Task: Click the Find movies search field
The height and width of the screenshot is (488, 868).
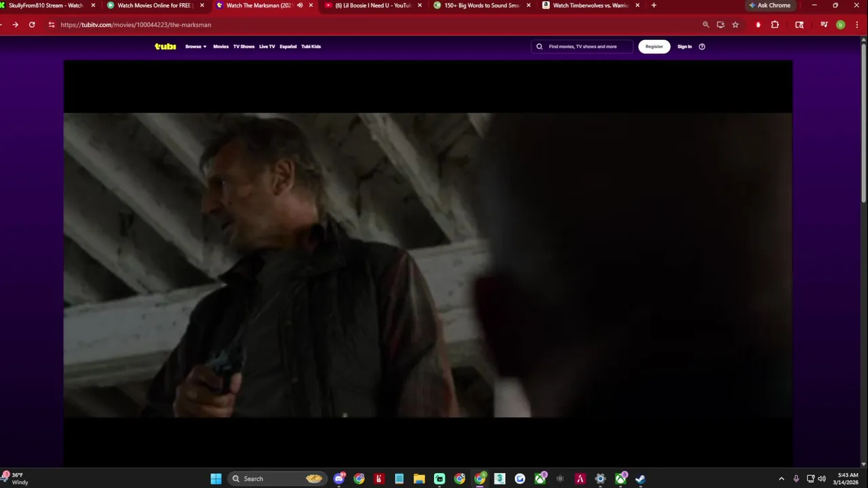Action: (583, 47)
